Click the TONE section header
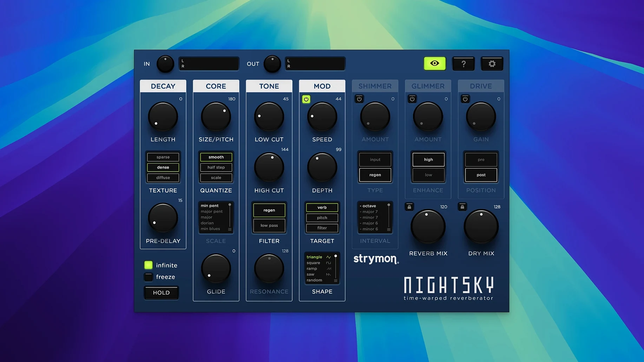The image size is (644, 362). [269, 86]
